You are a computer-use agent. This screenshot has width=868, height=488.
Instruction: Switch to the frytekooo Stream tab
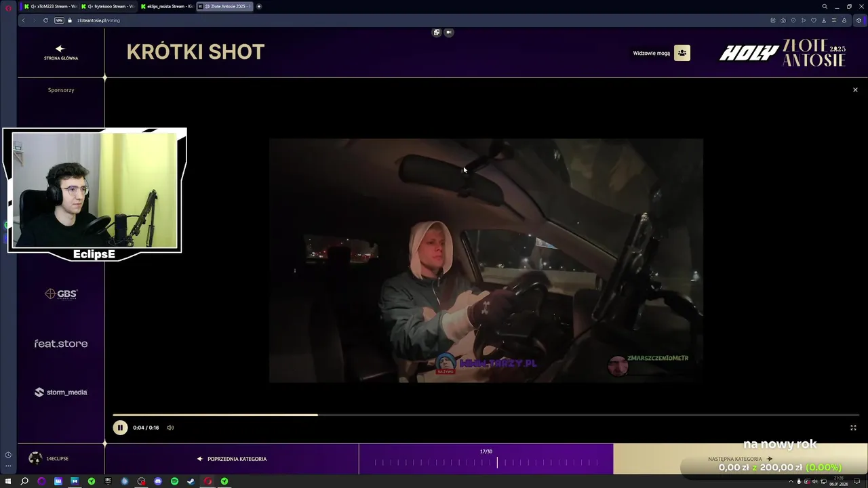pyautogui.click(x=107, y=6)
